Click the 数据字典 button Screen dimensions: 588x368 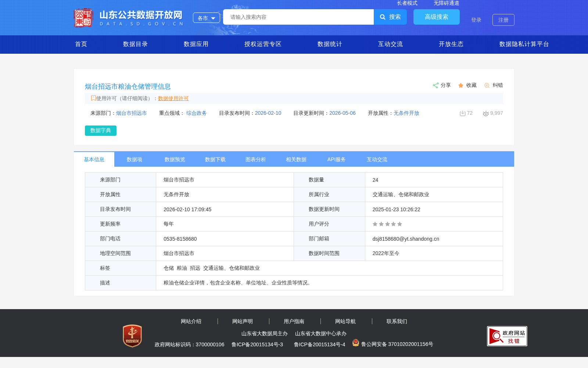click(x=101, y=131)
